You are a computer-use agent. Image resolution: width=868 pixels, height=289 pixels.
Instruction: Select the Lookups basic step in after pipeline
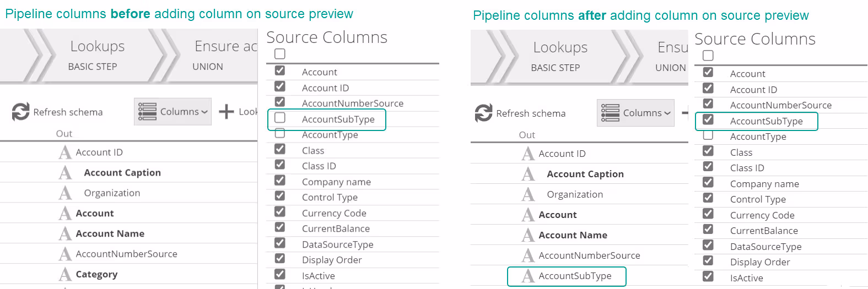pyautogui.click(x=560, y=57)
